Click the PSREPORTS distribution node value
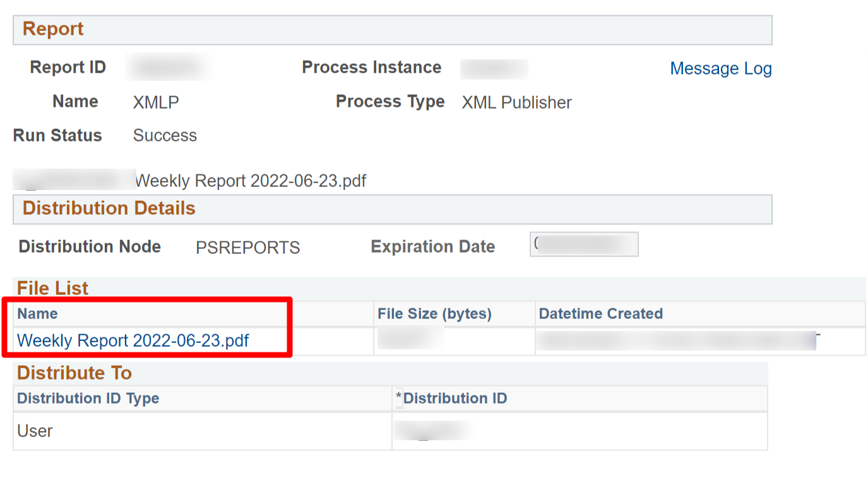The height and width of the screenshot is (480, 868). click(247, 247)
